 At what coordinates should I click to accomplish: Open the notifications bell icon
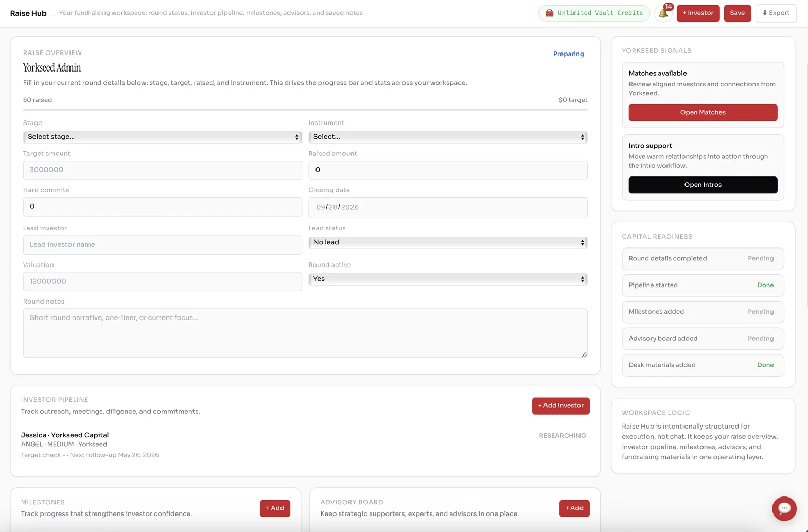pos(663,13)
